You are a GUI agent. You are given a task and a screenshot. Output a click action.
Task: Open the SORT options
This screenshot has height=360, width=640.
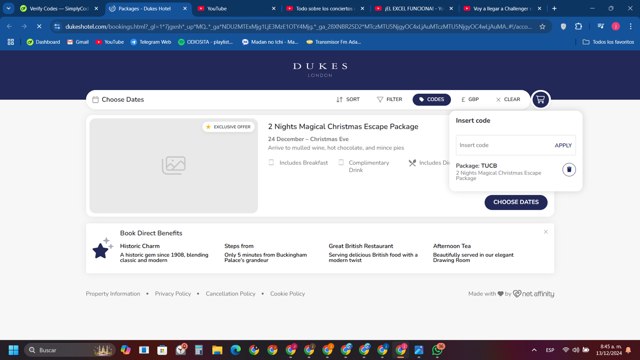click(x=348, y=100)
